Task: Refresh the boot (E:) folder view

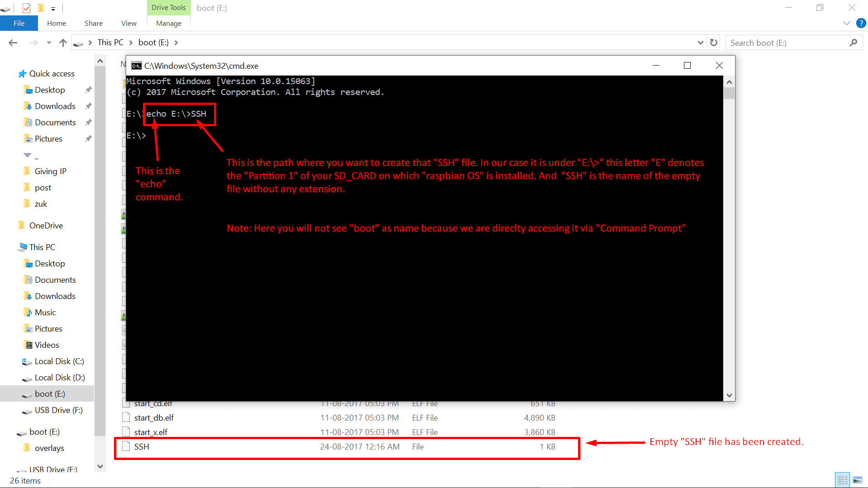Action: tap(714, 43)
